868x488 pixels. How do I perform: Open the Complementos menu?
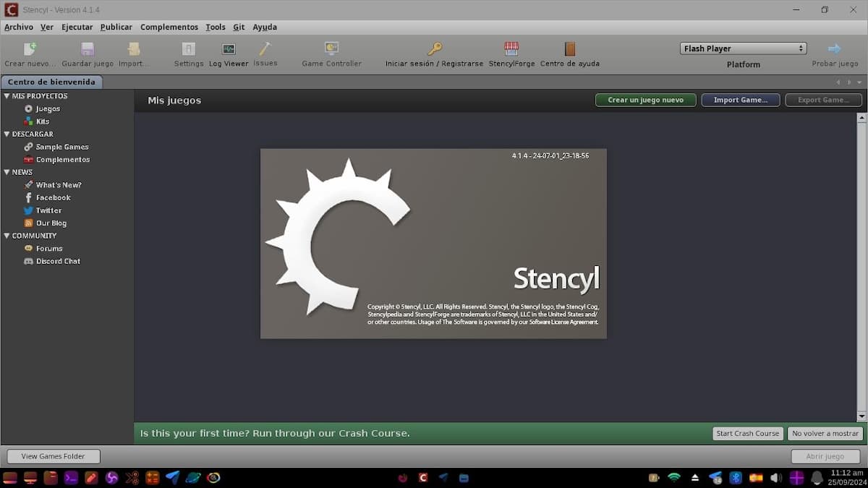(x=169, y=27)
